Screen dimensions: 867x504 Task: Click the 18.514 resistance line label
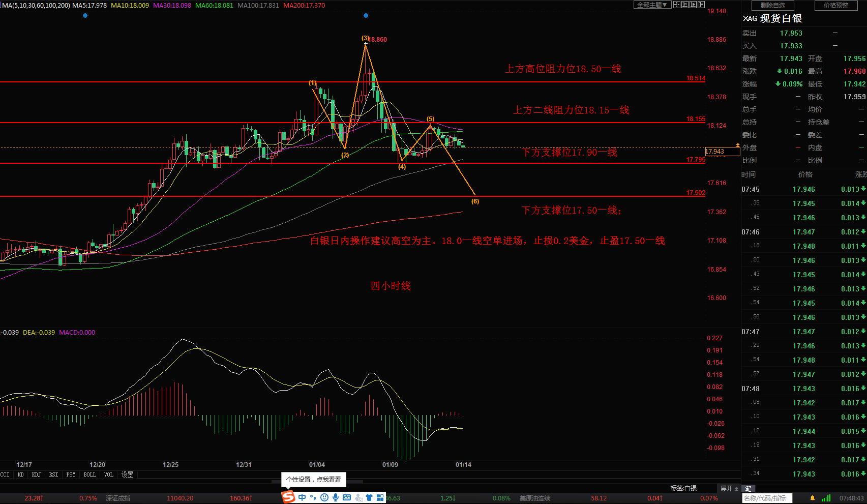click(696, 78)
